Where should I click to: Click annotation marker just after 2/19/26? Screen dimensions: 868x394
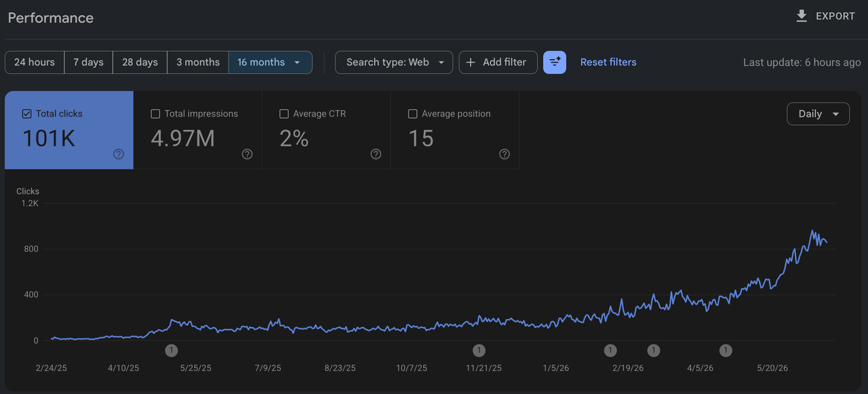click(x=653, y=351)
